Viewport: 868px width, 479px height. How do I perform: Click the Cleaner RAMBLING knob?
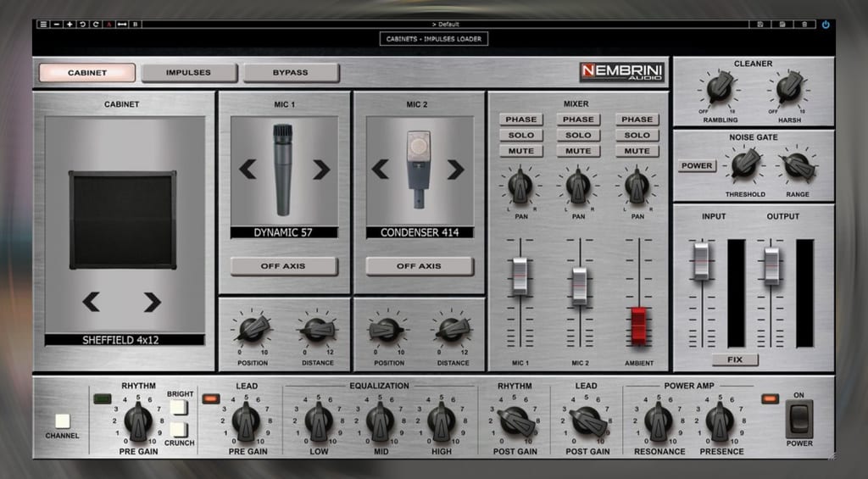coord(720,89)
